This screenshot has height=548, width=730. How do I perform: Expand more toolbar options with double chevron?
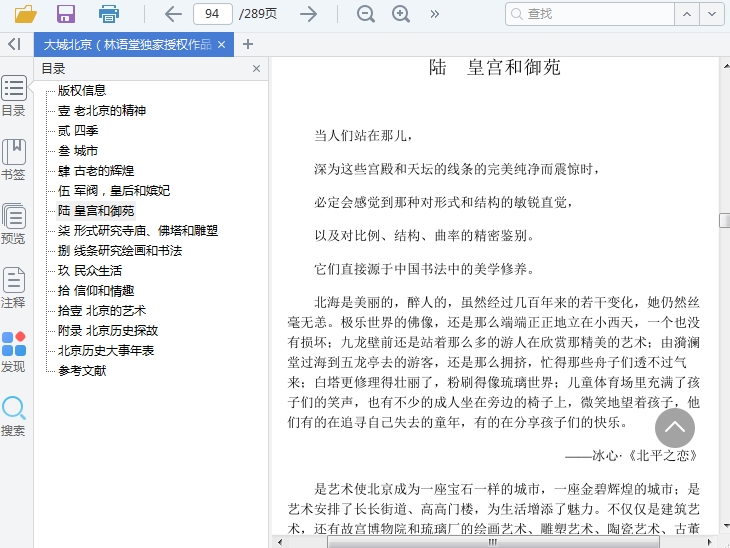point(434,14)
